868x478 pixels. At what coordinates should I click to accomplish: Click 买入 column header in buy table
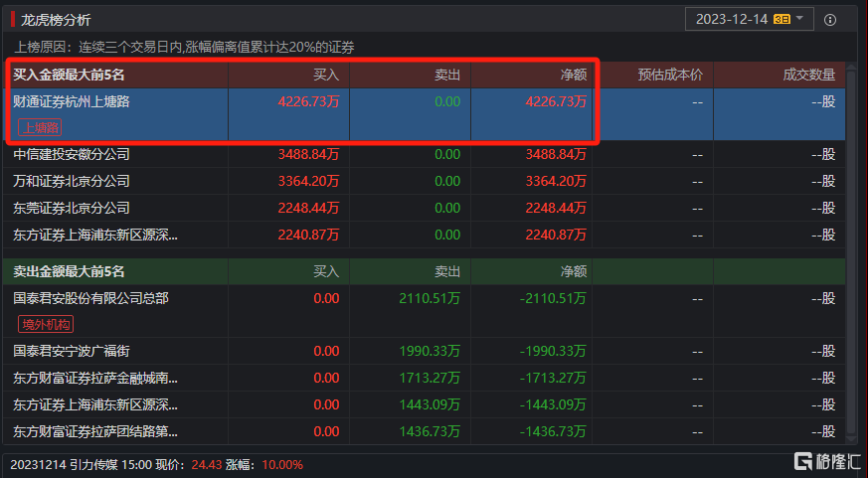[x=326, y=75]
